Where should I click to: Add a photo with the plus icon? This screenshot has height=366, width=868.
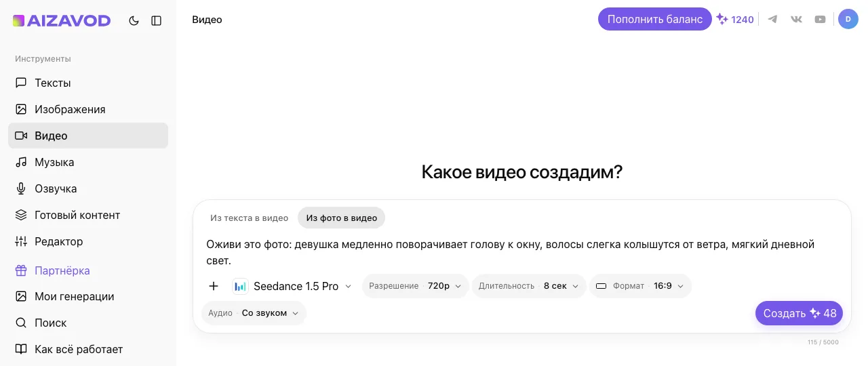coord(214,286)
